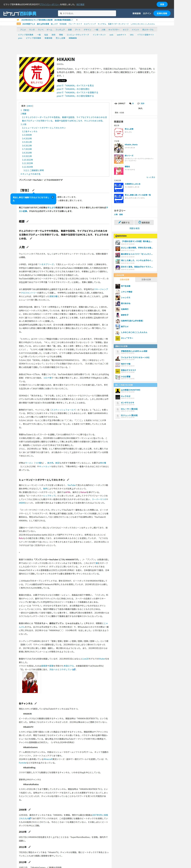Open pixivで「HIKAKIN」の小説を読む link
Screen dimensions: 191x868
pyautogui.click(x=73, y=89)
